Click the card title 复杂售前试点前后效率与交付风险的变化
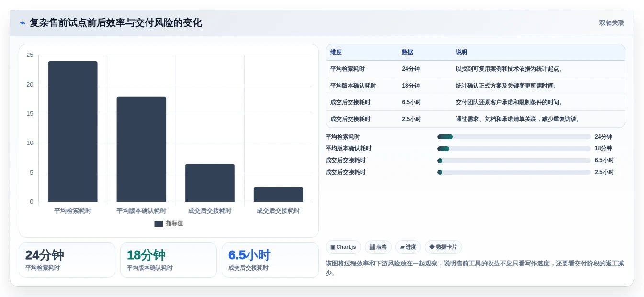This screenshot has height=297, width=644. click(x=116, y=23)
